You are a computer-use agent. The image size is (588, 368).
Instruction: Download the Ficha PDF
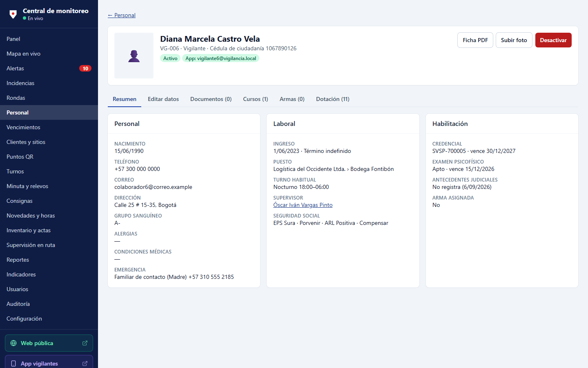click(475, 40)
